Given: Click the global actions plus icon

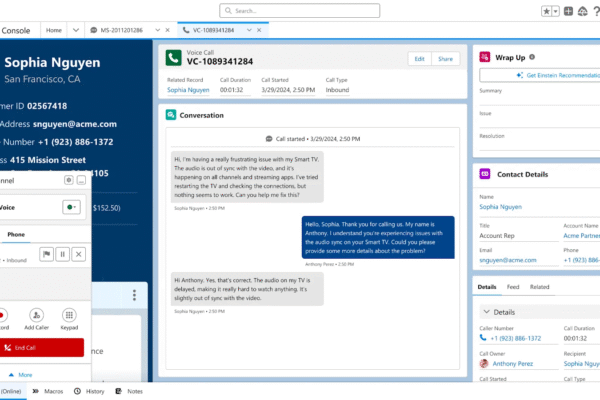Looking at the screenshot, I should point(569,11).
